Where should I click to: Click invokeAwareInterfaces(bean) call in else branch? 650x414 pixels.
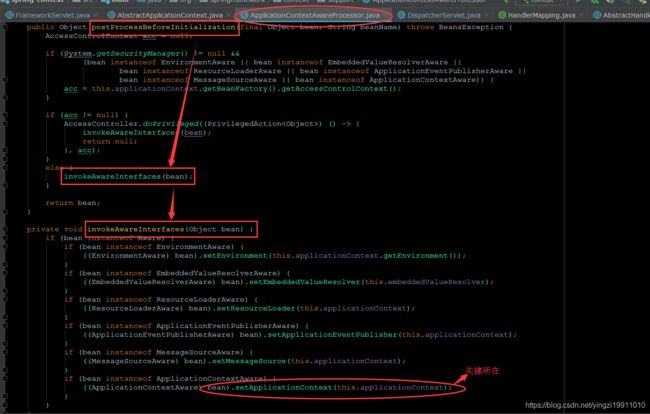[128, 177]
